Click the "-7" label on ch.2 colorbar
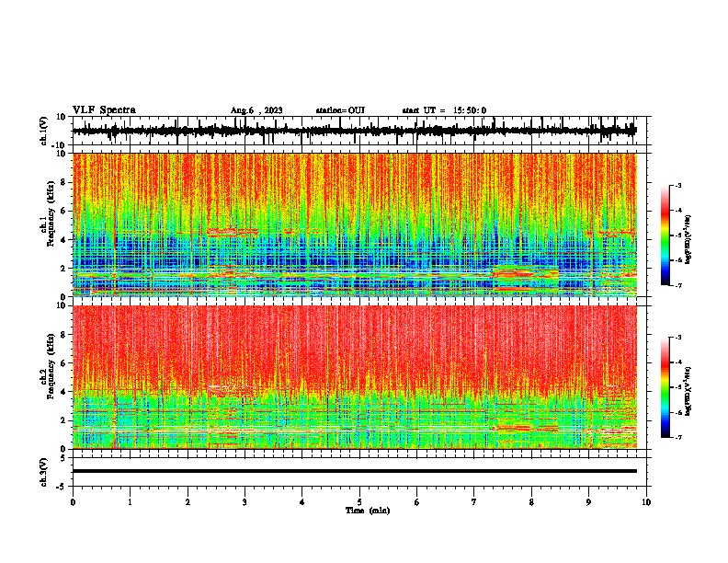Screen dimensions: 728x563 (677, 437)
